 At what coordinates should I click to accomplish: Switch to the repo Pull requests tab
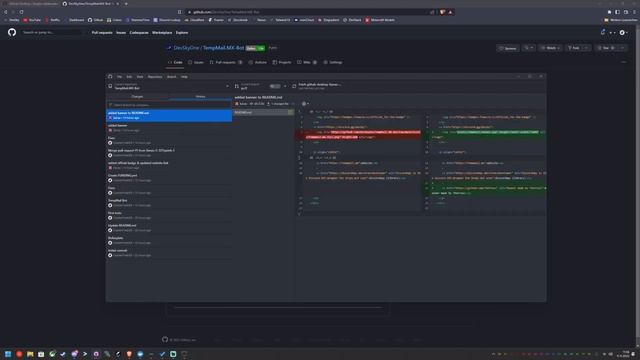[x=226, y=62]
